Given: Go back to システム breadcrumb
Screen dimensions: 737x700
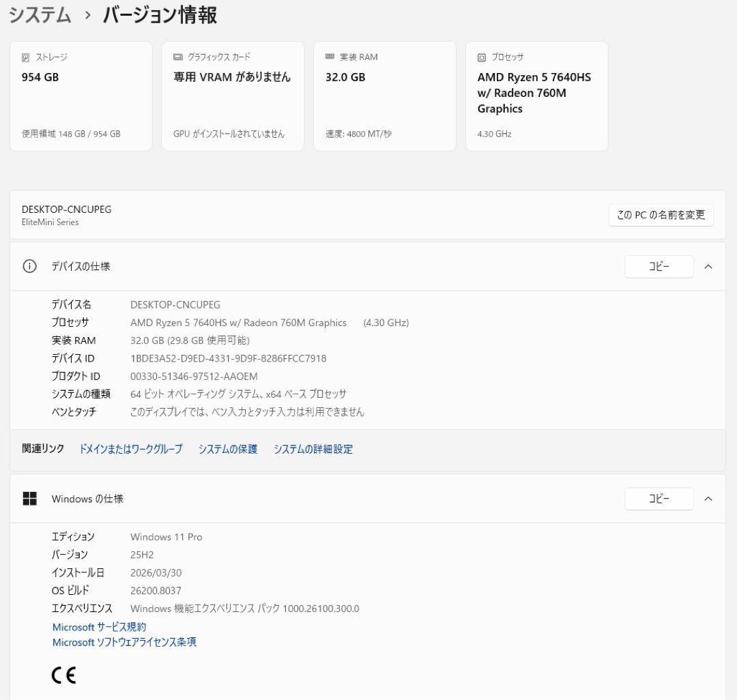Looking at the screenshot, I should pos(40,14).
